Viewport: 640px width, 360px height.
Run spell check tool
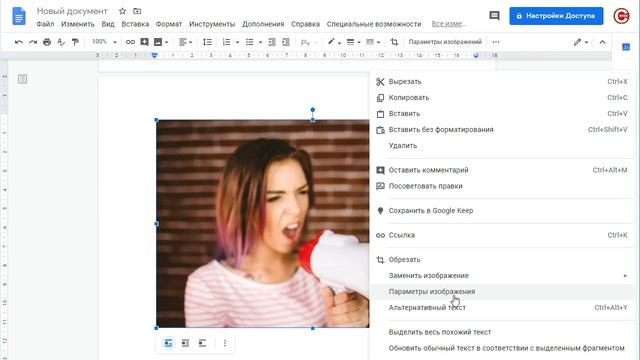coord(61,42)
